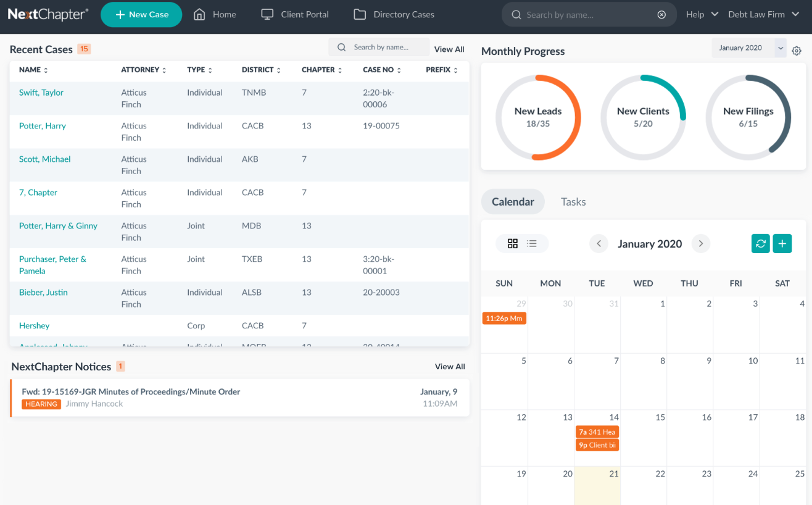
Task: Open the January 2020 month dropdown
Action: 748,48
